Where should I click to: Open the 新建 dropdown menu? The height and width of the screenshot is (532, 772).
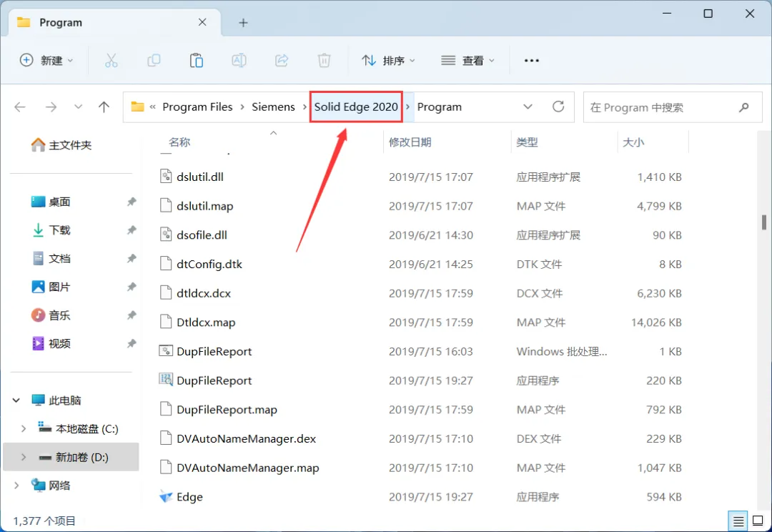coord(46,61)
